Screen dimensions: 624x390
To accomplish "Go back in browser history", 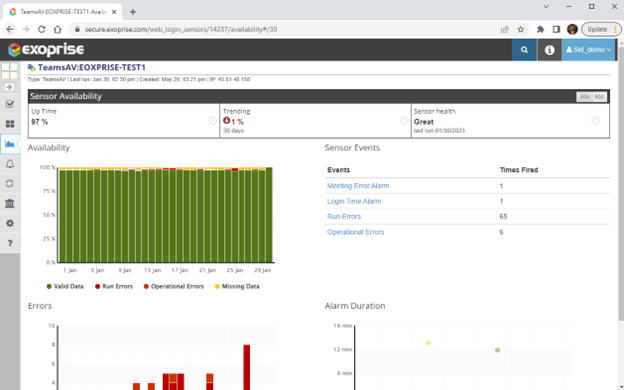I will 10,29.
